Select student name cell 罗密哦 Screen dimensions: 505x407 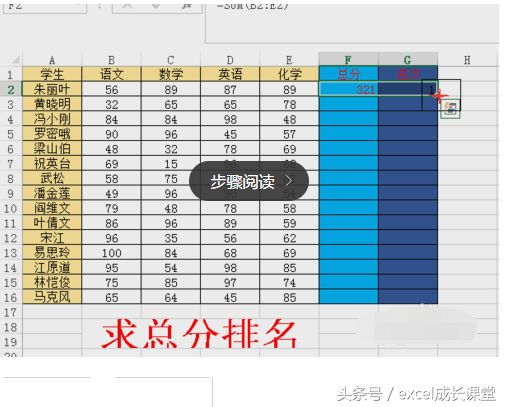click(52, 134)
